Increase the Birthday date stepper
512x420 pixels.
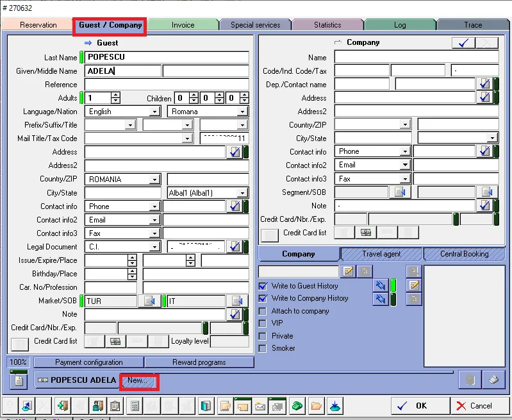[132, 271]
